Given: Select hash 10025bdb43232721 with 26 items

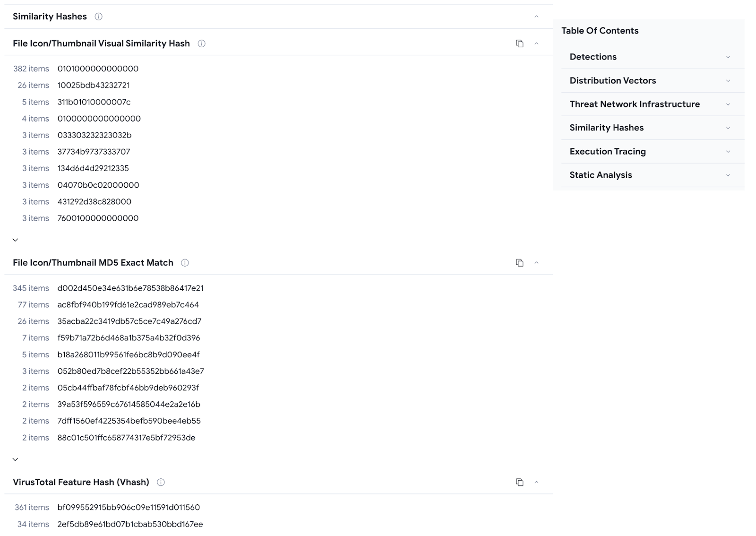Looking at the screenshot, I should (x=94, y=85).
